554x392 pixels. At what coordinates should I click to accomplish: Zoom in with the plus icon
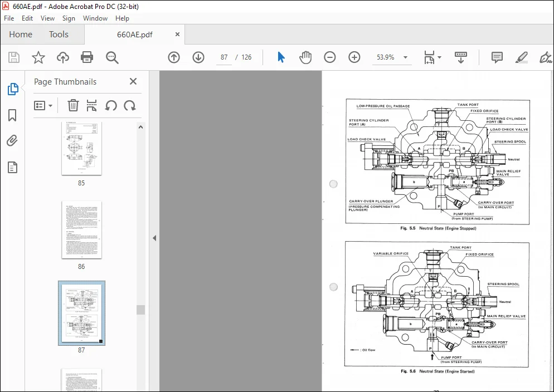pos(354,57)
